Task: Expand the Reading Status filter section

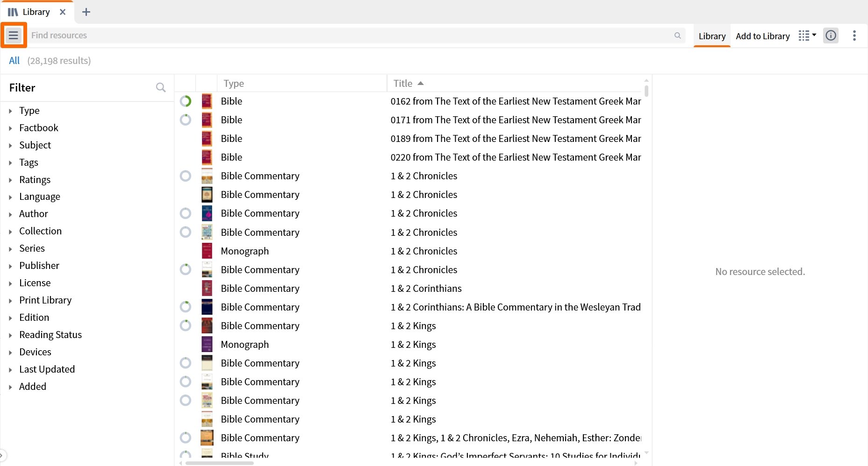Action: coord(10,335)
